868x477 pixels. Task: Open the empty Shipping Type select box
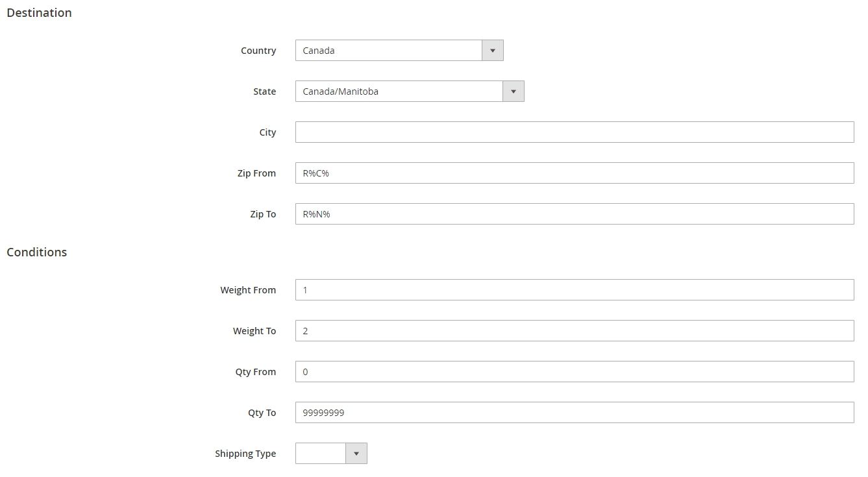click(321, 454)
